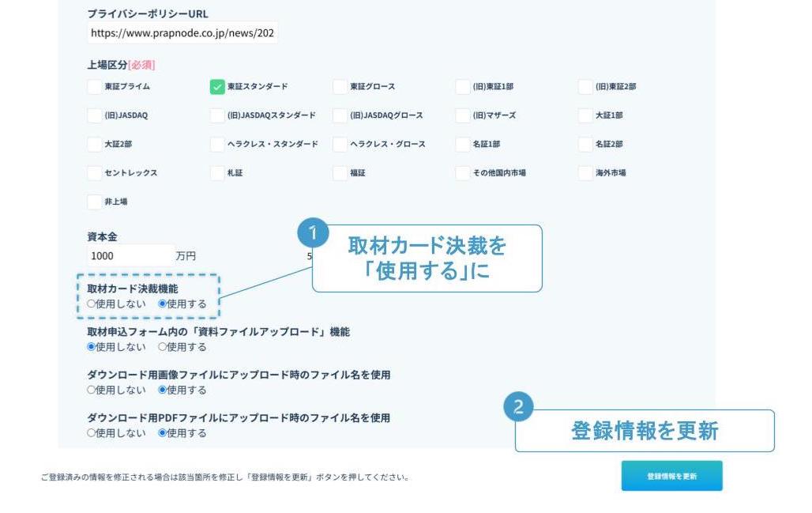Tick the ヘラクレス・スタンダード checkbox
812x513 pixels.
[217, 145]
